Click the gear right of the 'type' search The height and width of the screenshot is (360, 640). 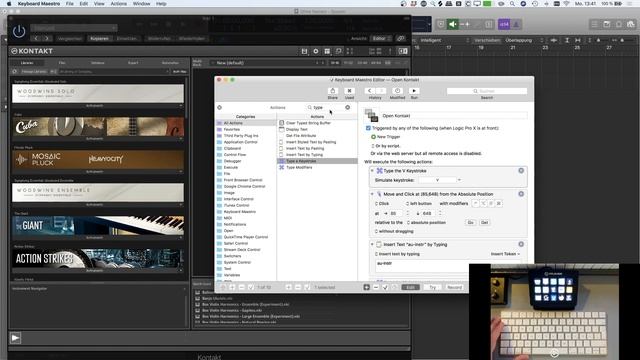pos(348,107)
